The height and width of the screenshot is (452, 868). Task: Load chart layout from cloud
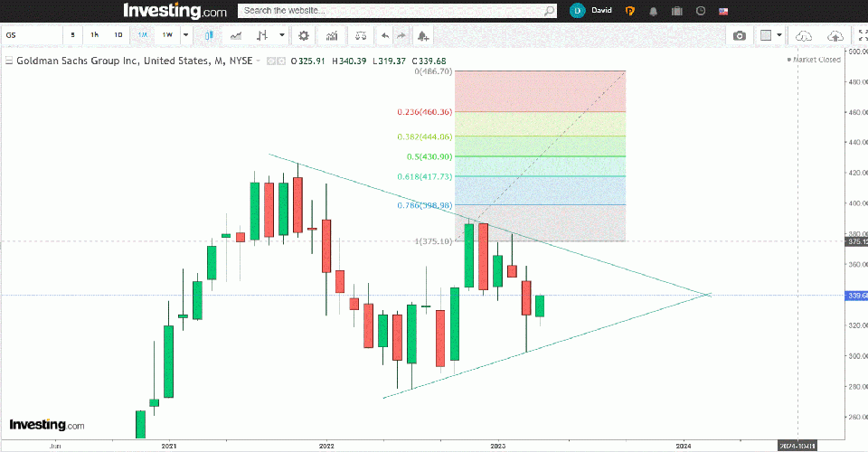point(803,36)
